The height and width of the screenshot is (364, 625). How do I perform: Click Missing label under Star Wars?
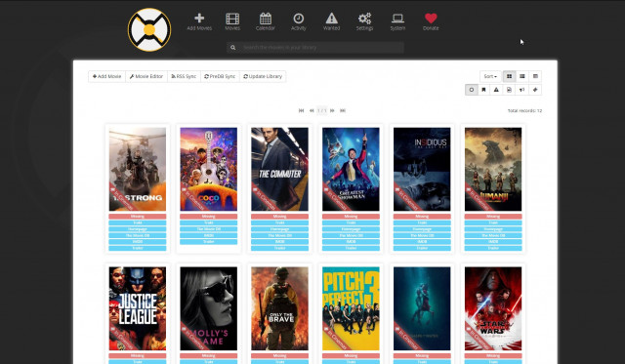click(x=493, y=356)
